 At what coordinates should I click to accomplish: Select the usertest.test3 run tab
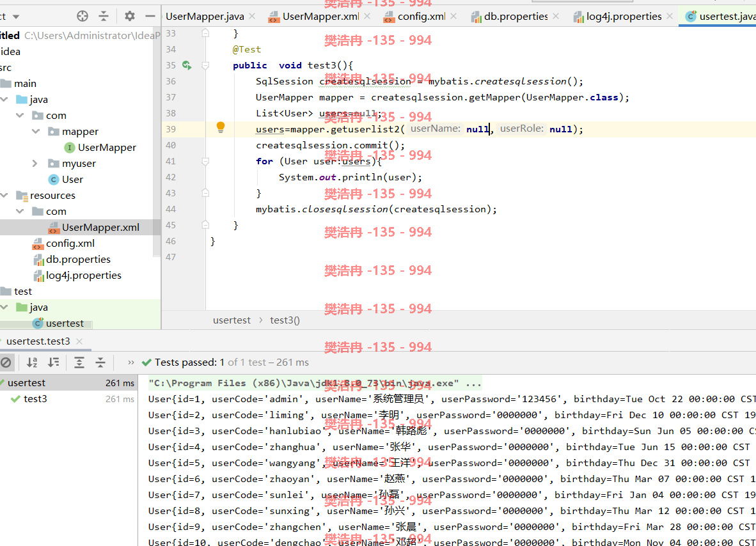[x=38, y=341]
